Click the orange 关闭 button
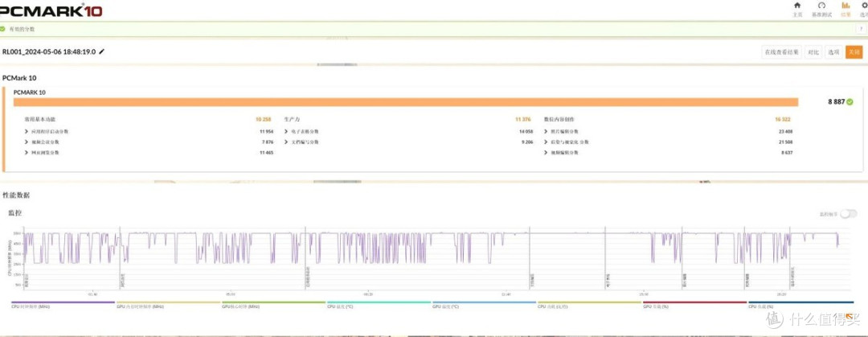Image resolution: width=868 pixels, height=337 pixels. [x=854, y=52]
